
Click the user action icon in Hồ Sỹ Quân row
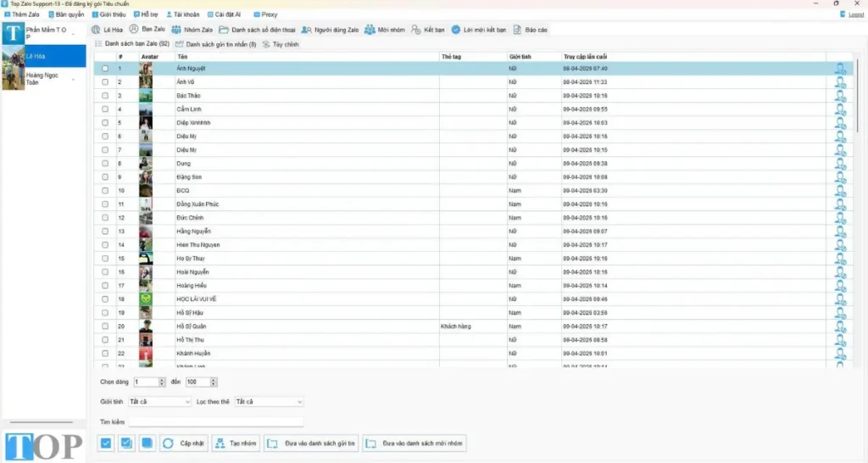[x=840, y=326]
